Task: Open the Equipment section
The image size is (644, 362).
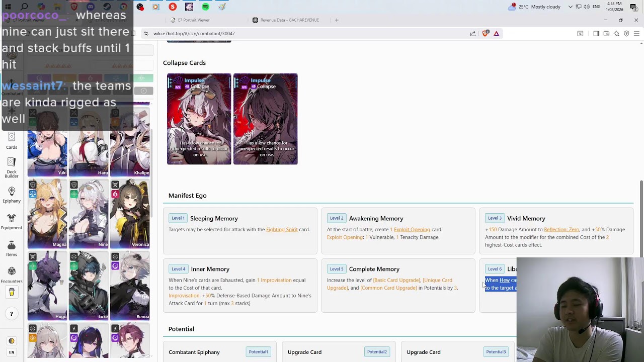Action: pyautogui.click(x=12, y=221)
